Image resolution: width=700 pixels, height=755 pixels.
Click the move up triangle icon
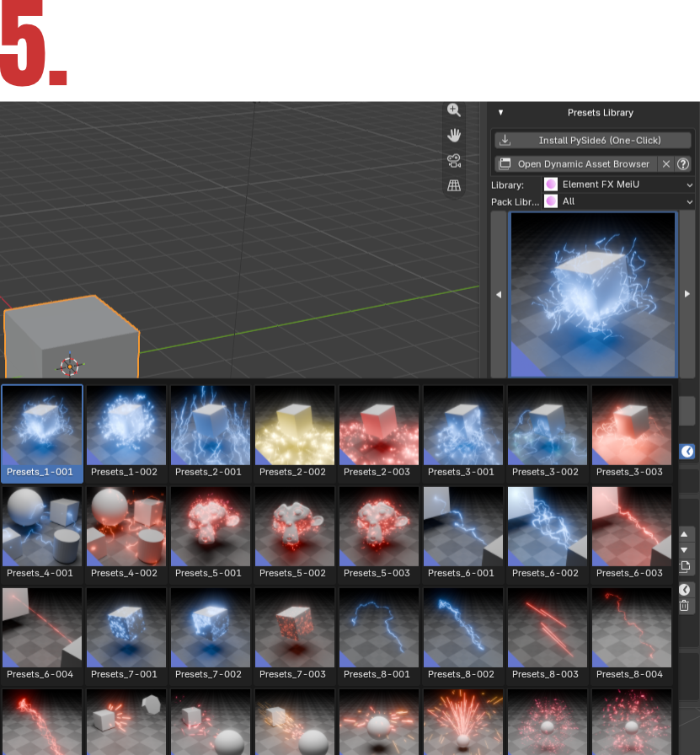[684, 534]
